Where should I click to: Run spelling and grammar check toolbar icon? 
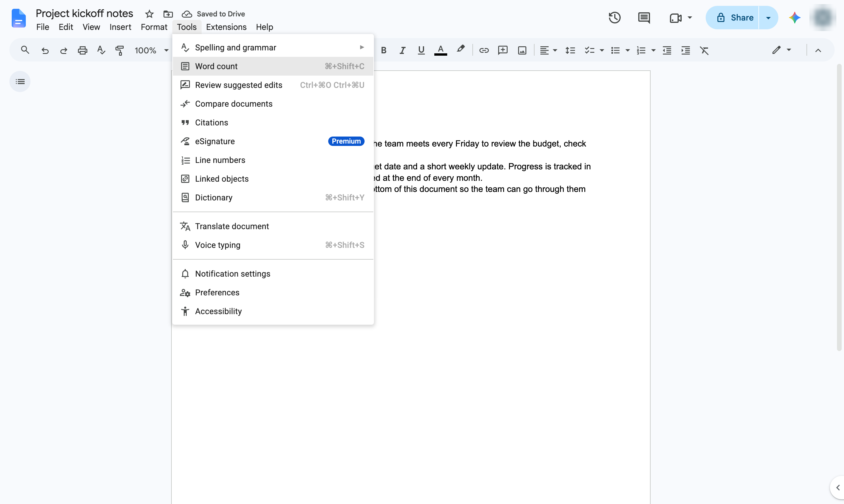[101, 50]
